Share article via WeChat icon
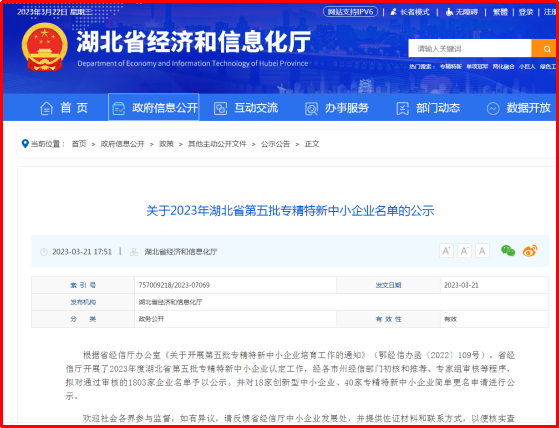 coord(508,251)
